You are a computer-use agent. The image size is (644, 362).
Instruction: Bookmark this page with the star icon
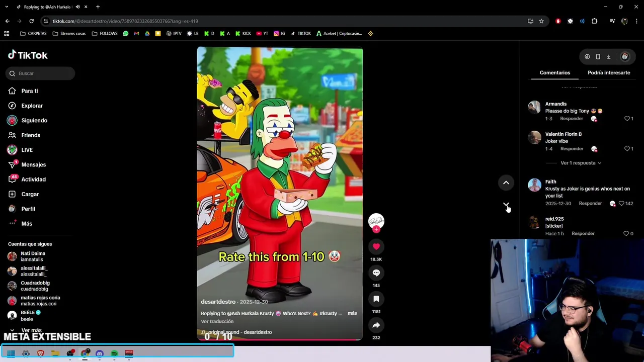click(x=541, y=21)
